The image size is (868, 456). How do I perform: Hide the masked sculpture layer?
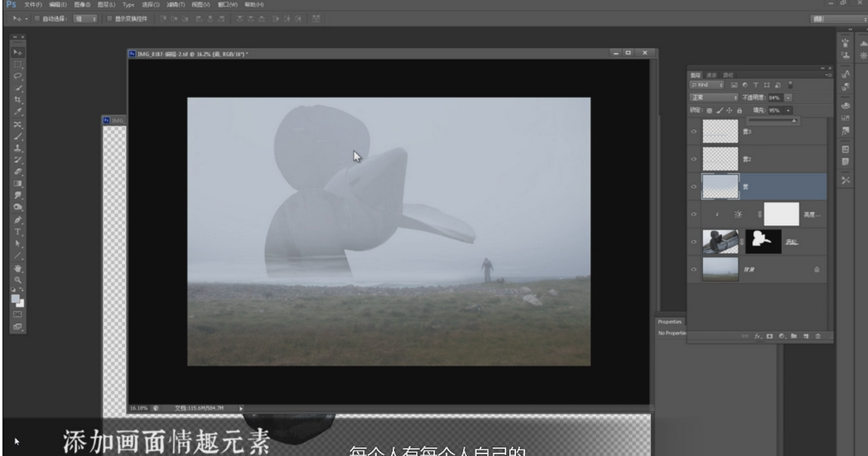(693, 242)
